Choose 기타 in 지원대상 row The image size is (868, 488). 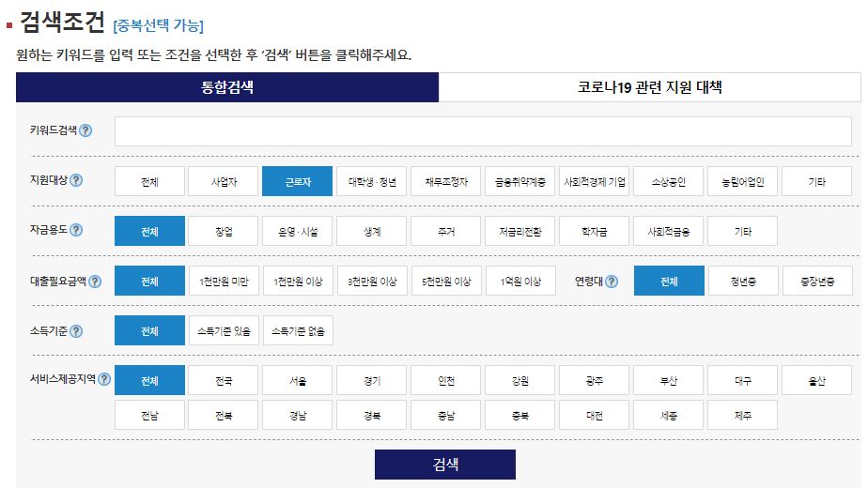click(817, 181)
